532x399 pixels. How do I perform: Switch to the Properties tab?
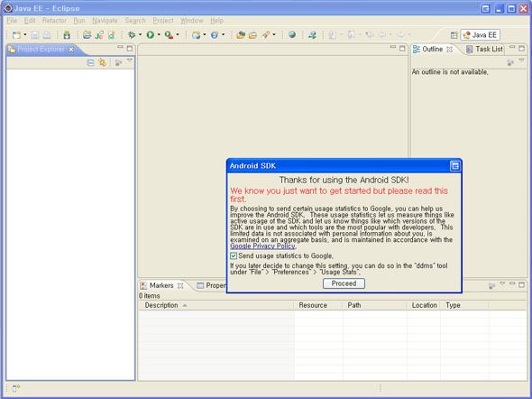[211, 285]
